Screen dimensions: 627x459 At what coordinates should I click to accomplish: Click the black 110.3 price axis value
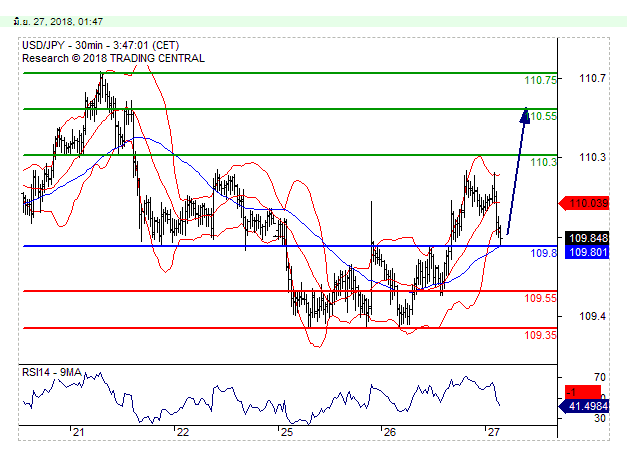pyautogui.click(x=593, y=158)
